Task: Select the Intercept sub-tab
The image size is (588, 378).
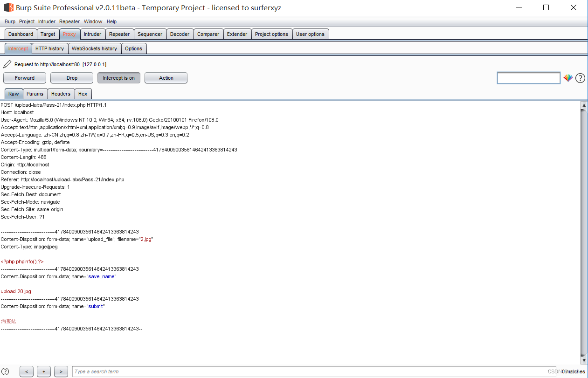Action: point(18,48)
